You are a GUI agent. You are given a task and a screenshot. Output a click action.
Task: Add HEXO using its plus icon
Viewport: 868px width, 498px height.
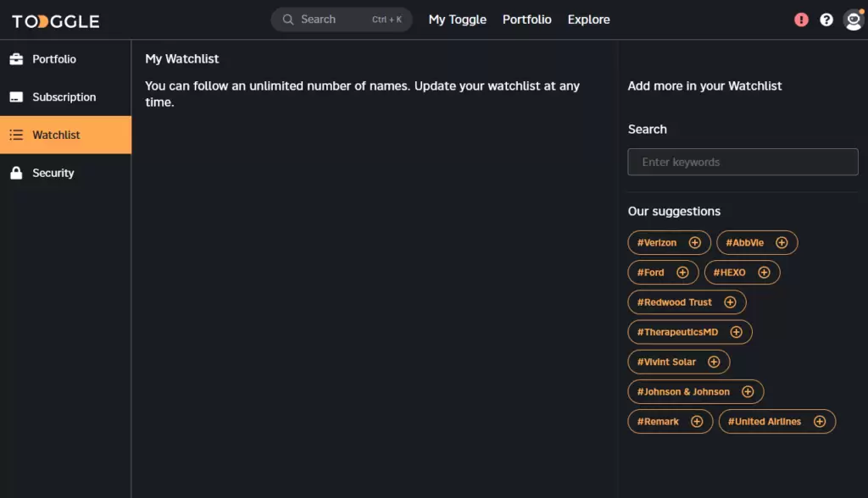(764, 272)
